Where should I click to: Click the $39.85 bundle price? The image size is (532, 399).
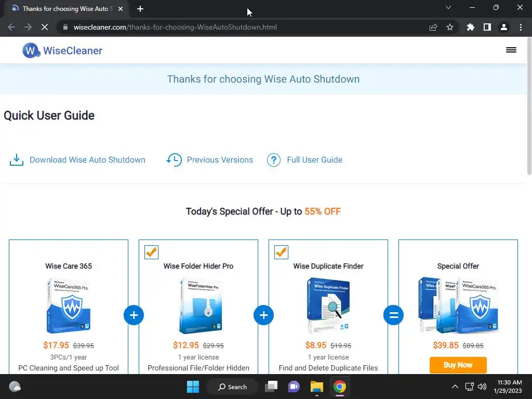coord(445,345)
